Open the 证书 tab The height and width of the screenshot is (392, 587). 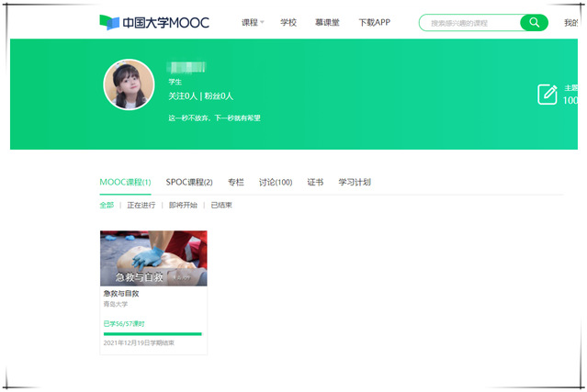point(315,182)
